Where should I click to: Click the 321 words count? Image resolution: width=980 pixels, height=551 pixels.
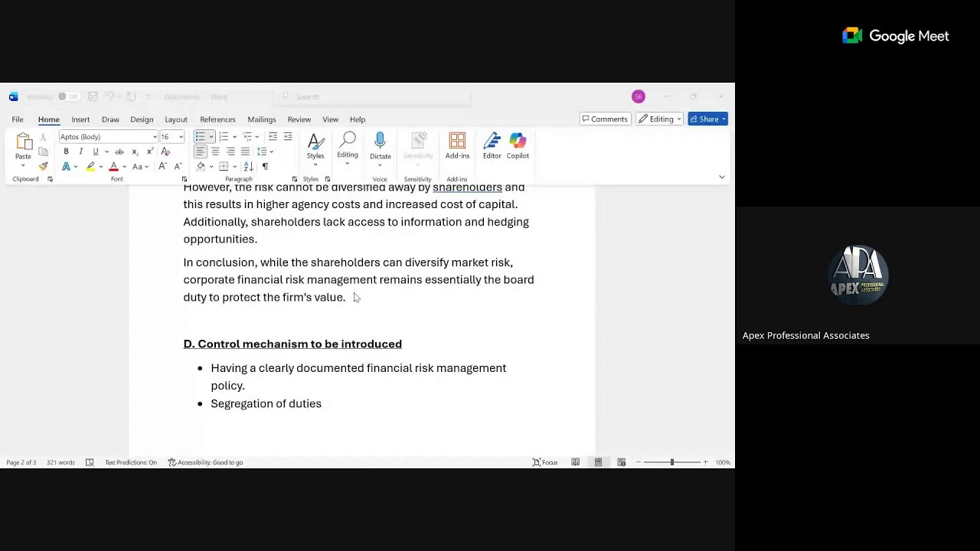(60, 462)
